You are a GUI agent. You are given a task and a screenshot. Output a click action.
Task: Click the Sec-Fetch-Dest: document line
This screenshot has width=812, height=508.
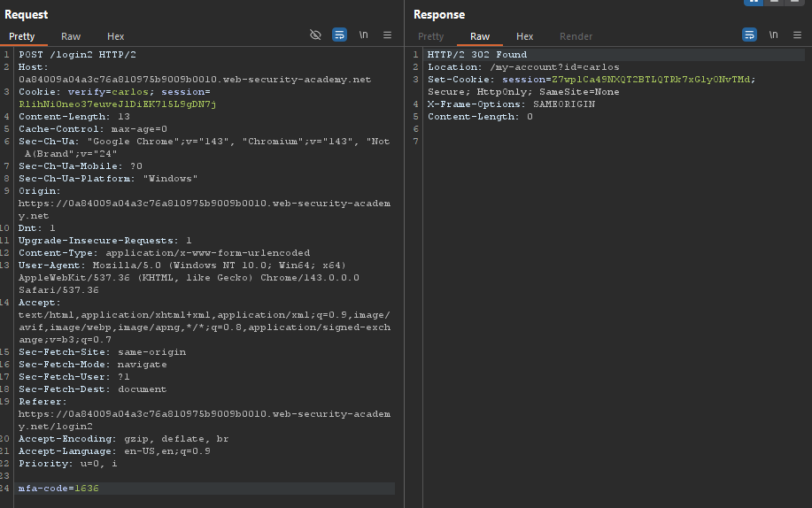[93, 389]
